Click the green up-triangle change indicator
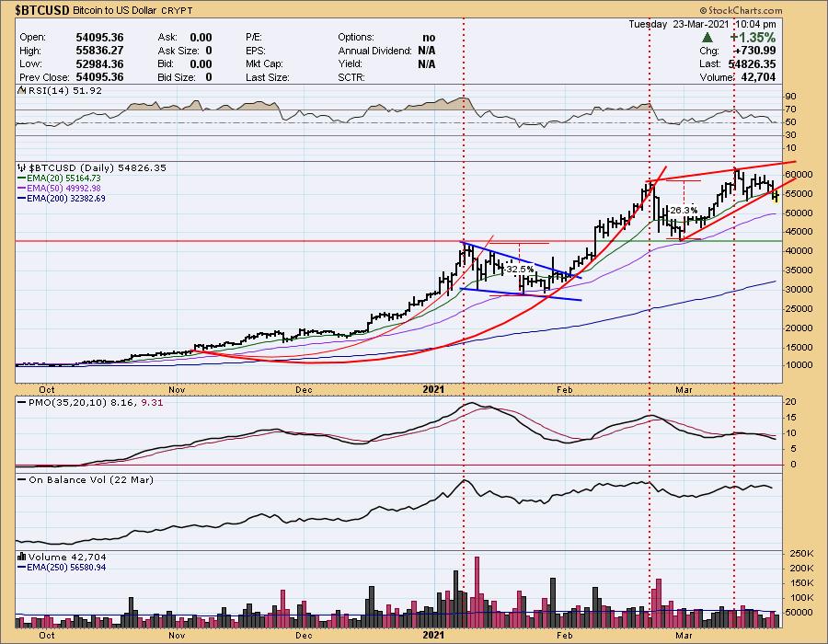Viewport: 828px width, 644px height. tap(707, 38)
